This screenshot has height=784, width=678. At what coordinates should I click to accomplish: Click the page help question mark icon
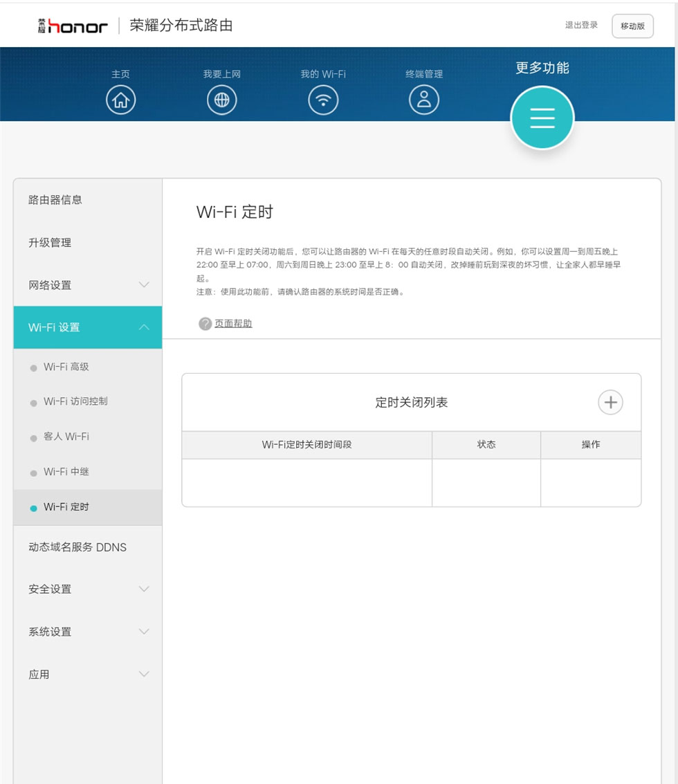click(x=205, y=324)
